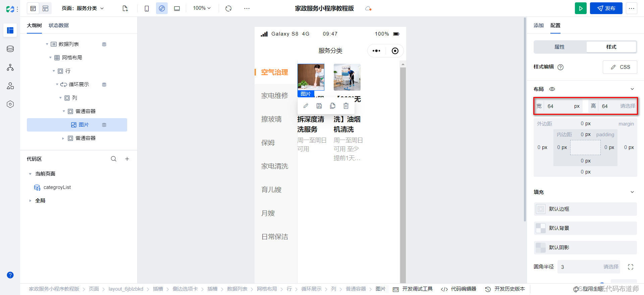Open the categroyList query
The height and width of the screenshot is (295, 644).
tap(53, 187)
